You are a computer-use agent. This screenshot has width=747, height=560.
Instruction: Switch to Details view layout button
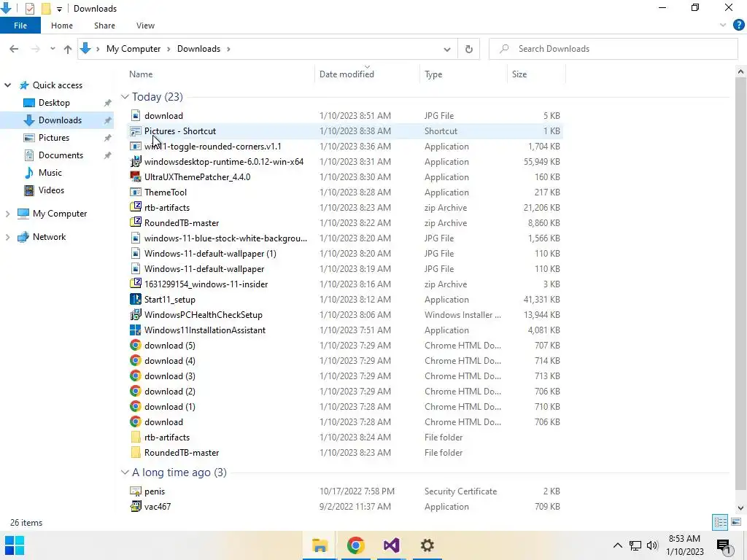(x=720, y=522)
